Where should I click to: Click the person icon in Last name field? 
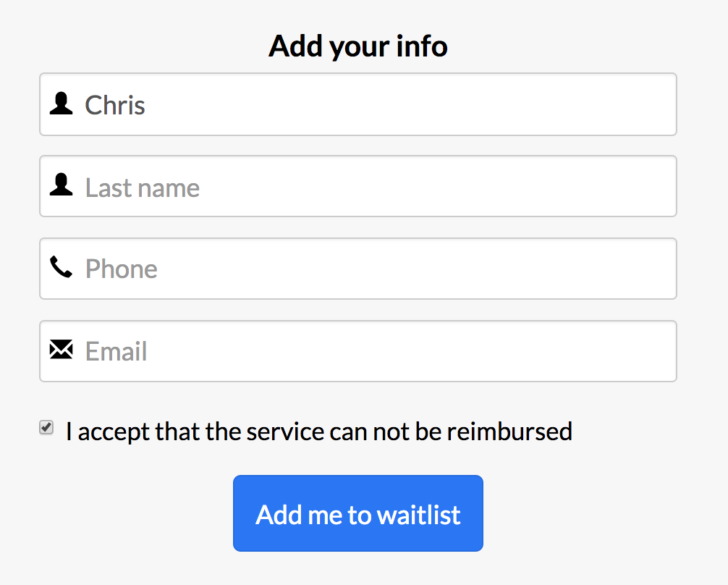[62, 185]
